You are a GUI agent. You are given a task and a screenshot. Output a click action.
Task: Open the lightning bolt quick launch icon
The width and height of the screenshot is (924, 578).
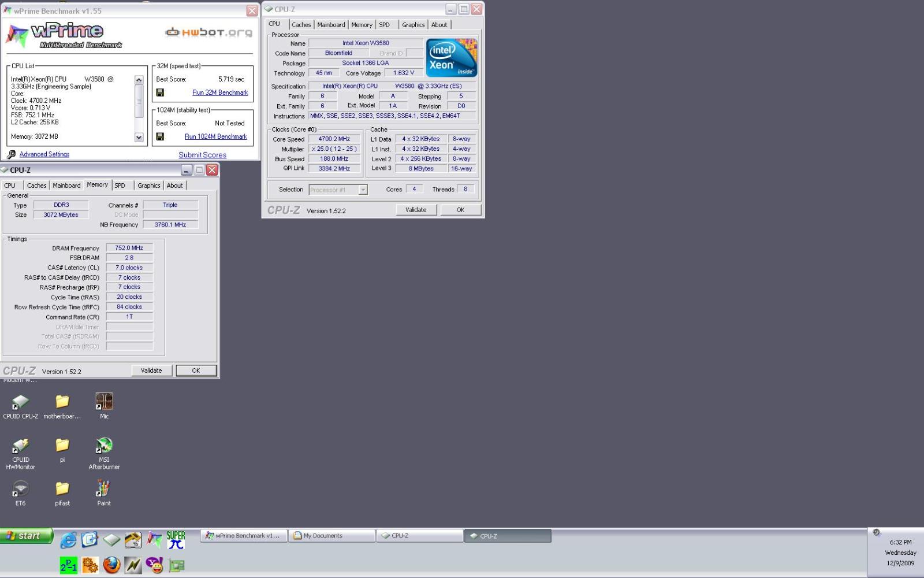point(133,565)
